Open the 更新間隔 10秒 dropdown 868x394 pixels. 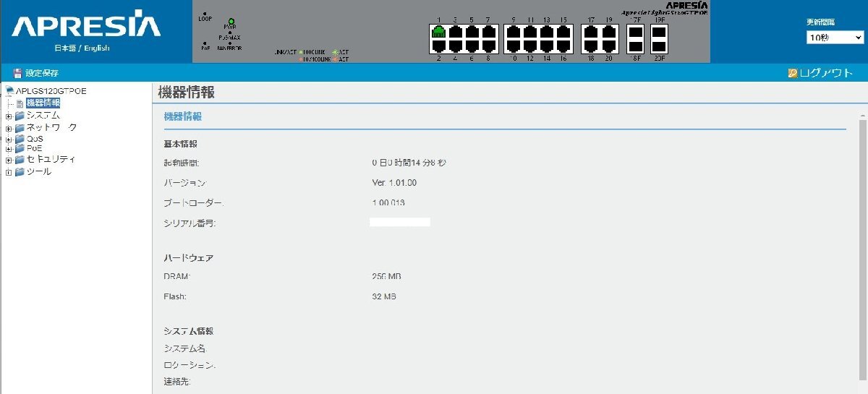[835, 38]
